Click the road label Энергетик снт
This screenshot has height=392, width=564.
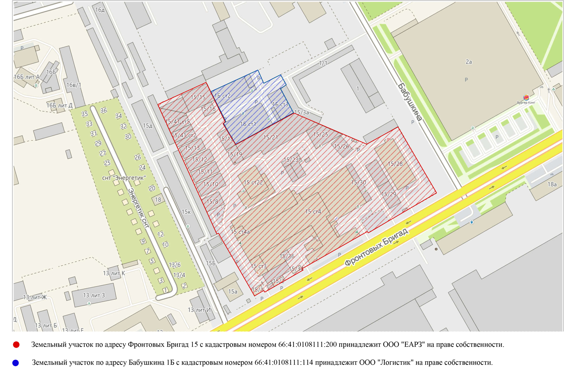139,208
